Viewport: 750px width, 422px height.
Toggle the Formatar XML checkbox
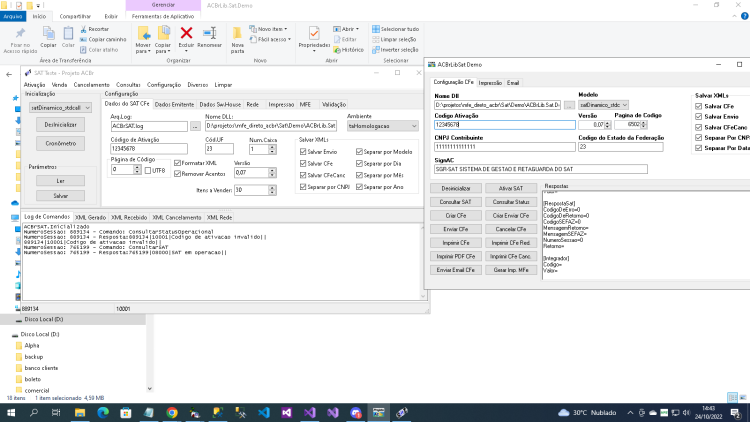(177, 163)
